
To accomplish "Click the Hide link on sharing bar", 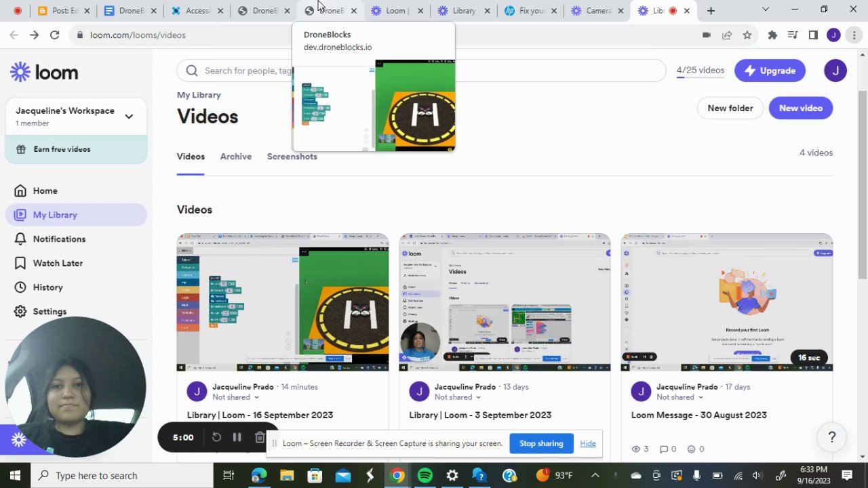I will (588, 443).
